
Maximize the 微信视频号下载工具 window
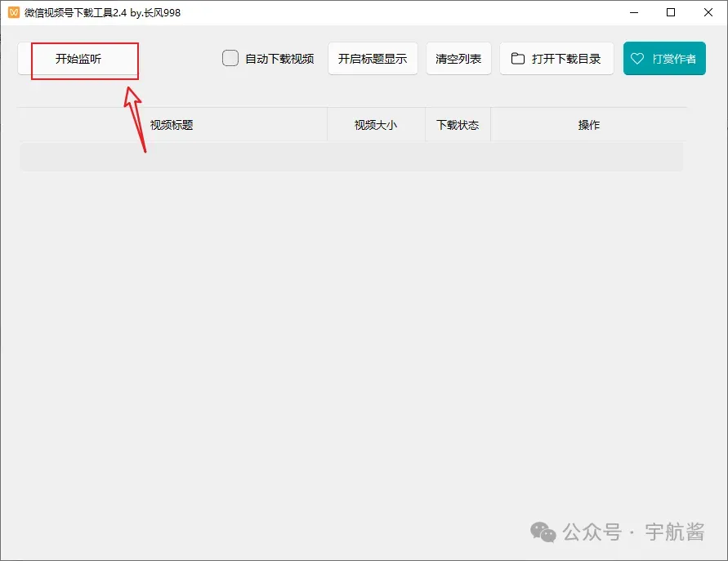671,12
